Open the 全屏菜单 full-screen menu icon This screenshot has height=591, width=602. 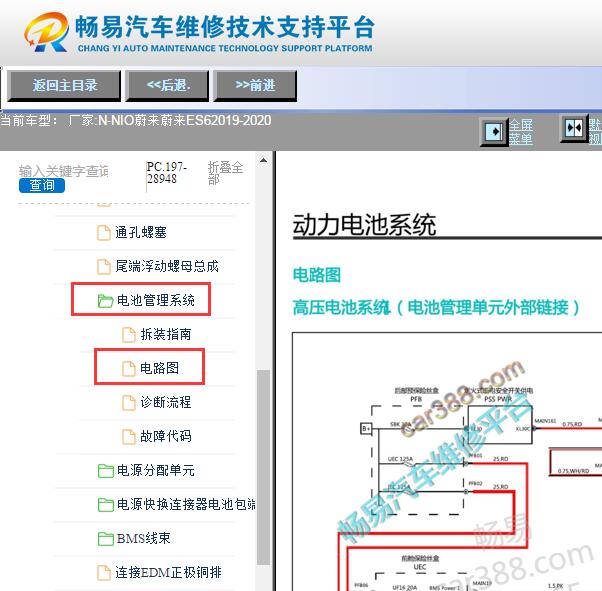[494, 132]
